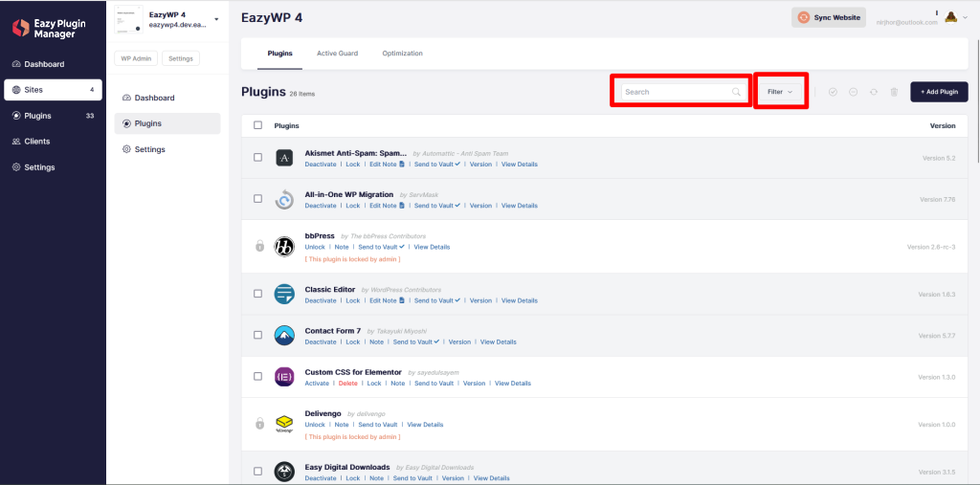980x485 pixels.
Task: Click the Clients people icon in main sidebar
Action: (x=16, y=142)
